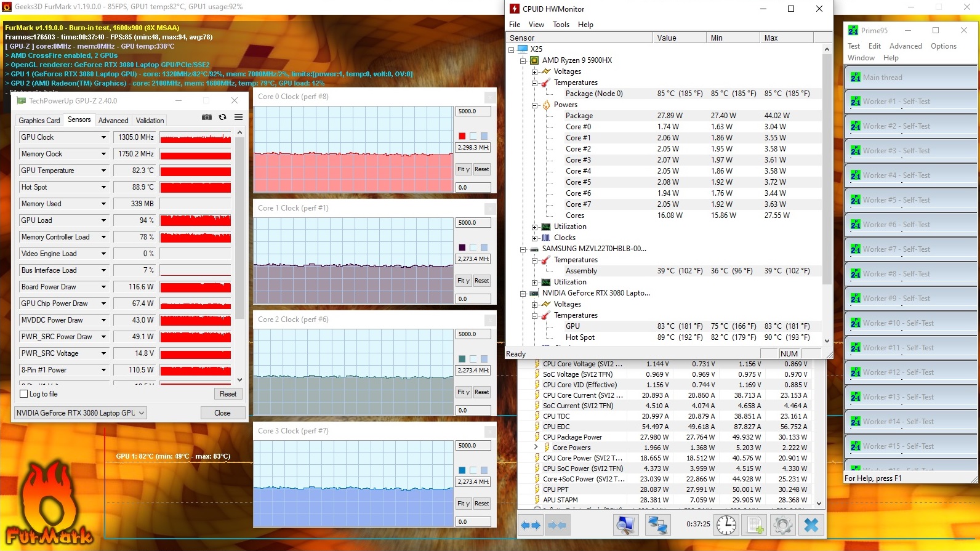Click the Clocks icon in HWMonitor tree
This screenshot has width=980, height=551.
tap(546, 238)
